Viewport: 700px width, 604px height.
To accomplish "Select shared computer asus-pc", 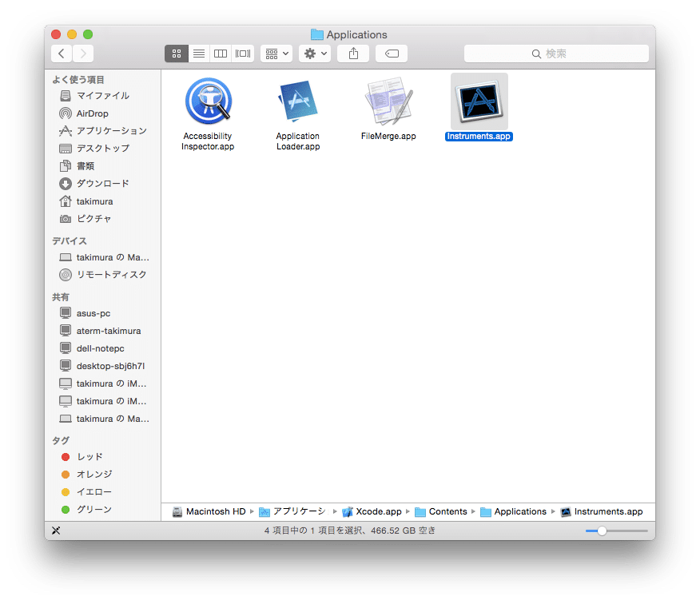I will 102,313.
